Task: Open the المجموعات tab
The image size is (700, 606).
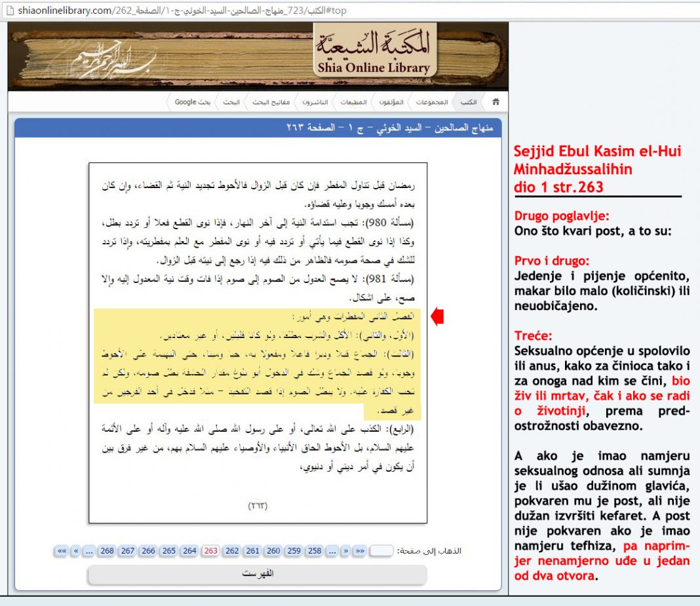Action: (x=432, y=102)
